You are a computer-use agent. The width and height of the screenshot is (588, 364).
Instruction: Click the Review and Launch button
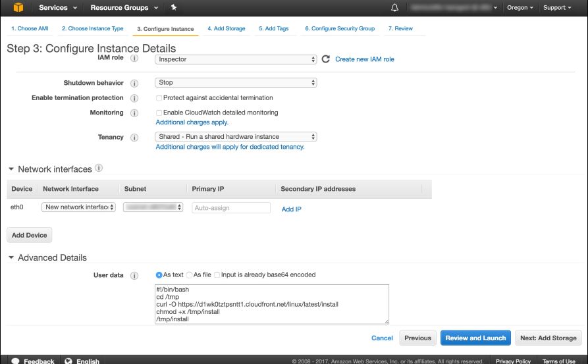pyautogui.click(x=475, y=338)
